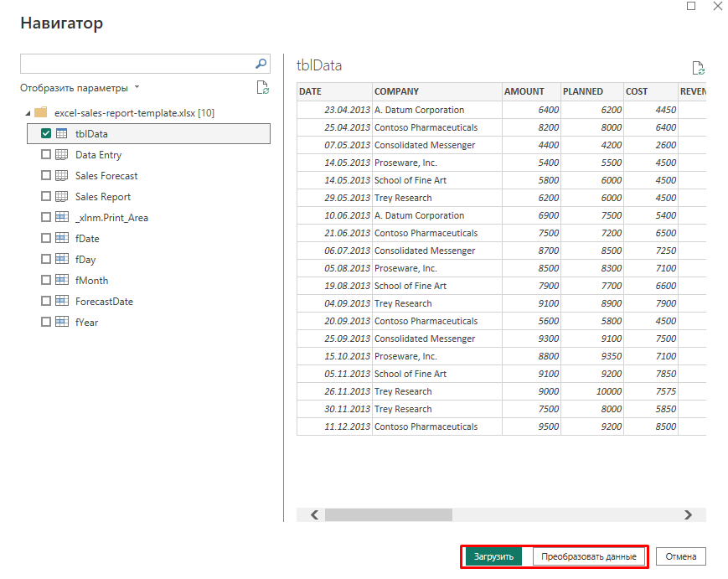Select the _xlnm.Print_Area tree item
Viewport: 728px width, 579px height.
[111, 218]
